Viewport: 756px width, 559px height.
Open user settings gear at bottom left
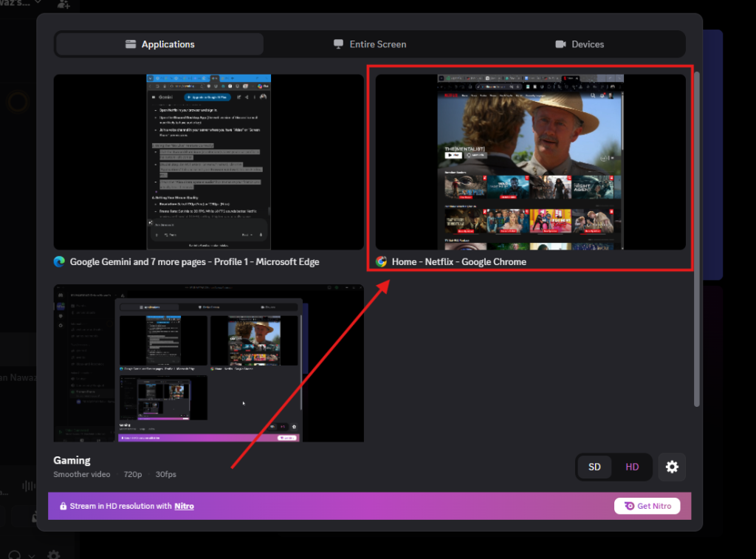[53, 553]
